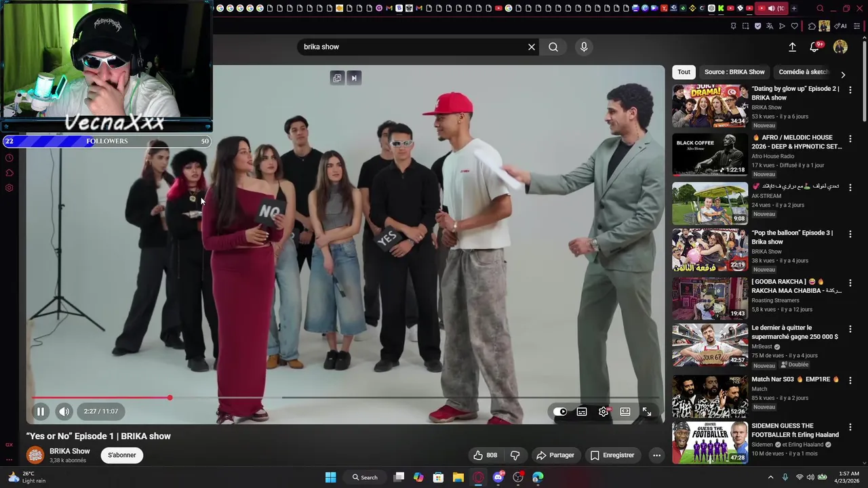Click the miniplayer pop-out icon above the video

[337, 78]
